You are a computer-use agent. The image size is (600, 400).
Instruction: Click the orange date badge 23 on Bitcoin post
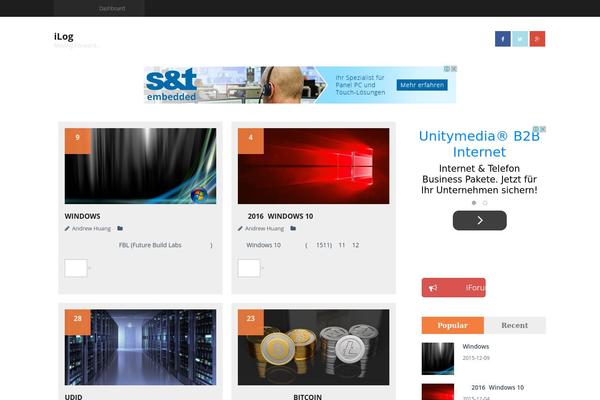point(251,322)
